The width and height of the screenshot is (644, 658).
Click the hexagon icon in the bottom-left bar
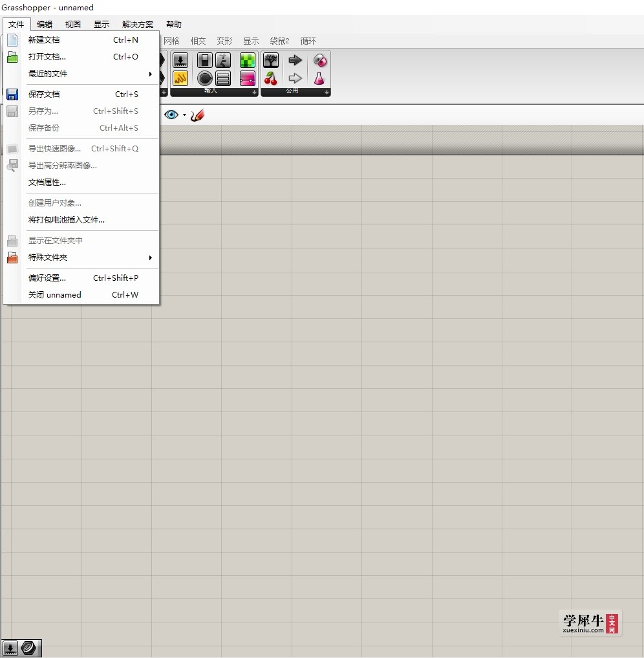(28, 648)
